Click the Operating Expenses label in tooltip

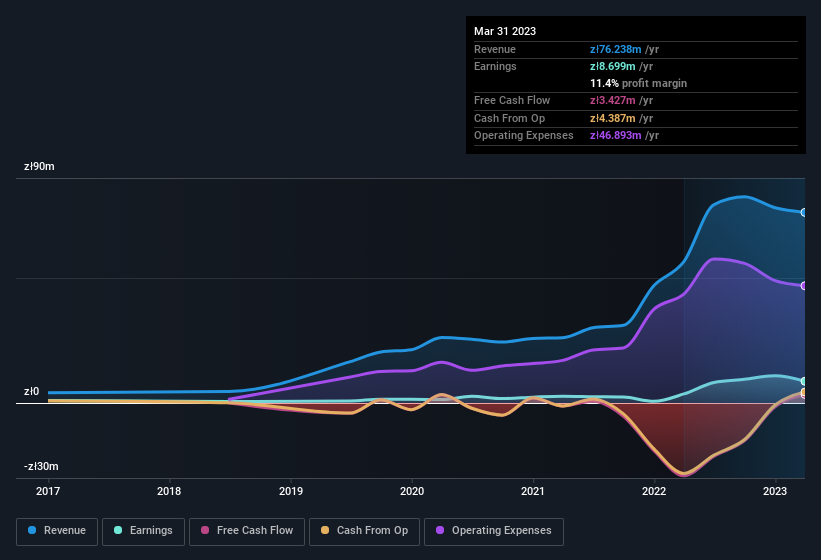[x=524, y=136]
